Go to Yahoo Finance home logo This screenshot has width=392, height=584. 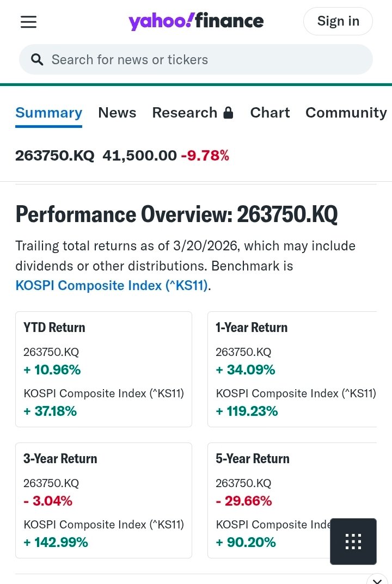click(x=196, y=21)
